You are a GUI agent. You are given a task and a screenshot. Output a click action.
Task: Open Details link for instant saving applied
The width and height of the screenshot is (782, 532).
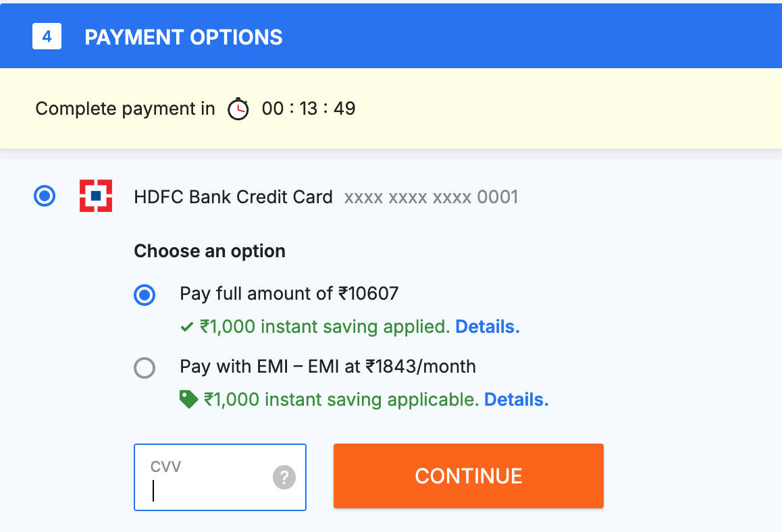pos(487,327)
